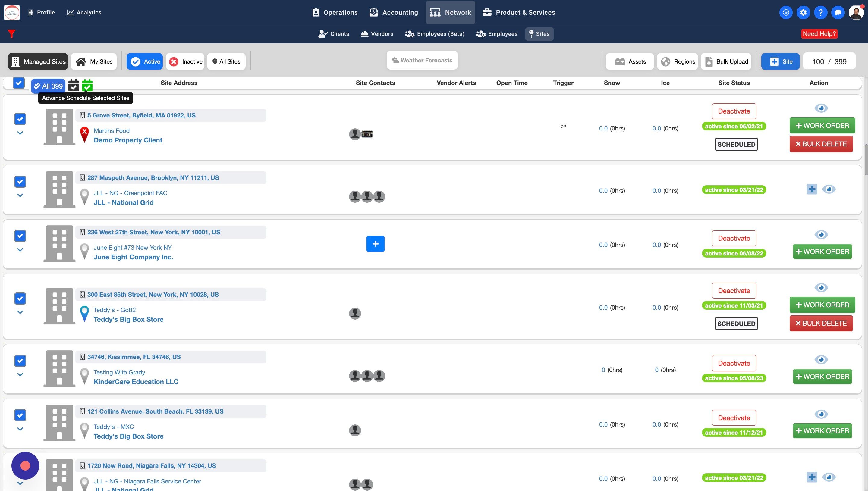Viewport: 868px width, 491px height.
Task: Click Deactivate for 236 West 27th Street
Action: click(734, 238)
